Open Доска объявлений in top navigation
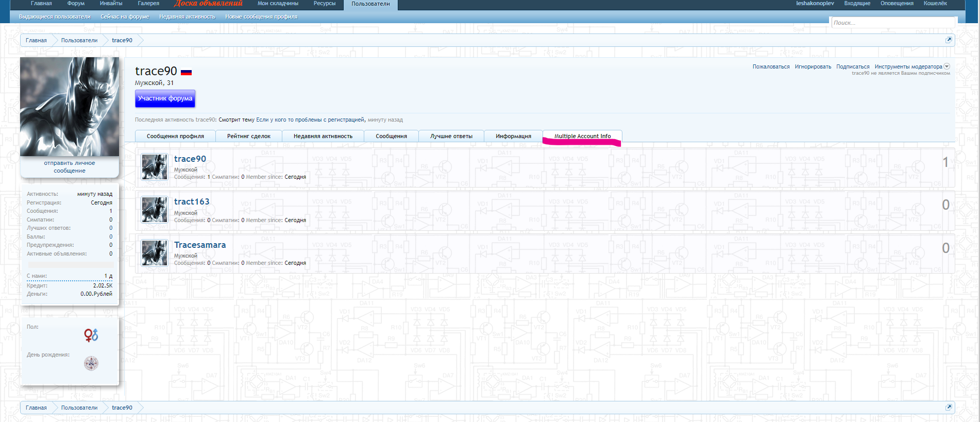This screenshot has height=422, width=980. coord(208,4)
